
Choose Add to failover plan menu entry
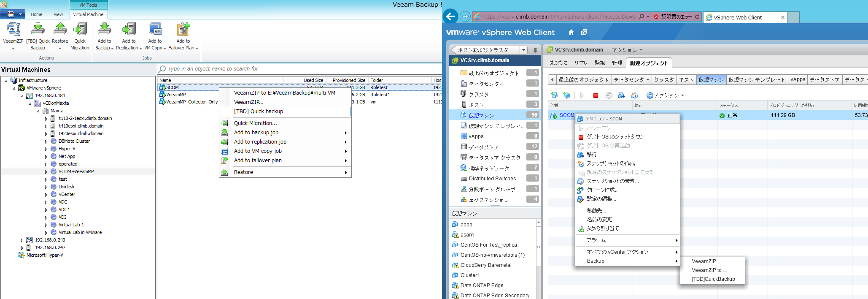(285, 160)
